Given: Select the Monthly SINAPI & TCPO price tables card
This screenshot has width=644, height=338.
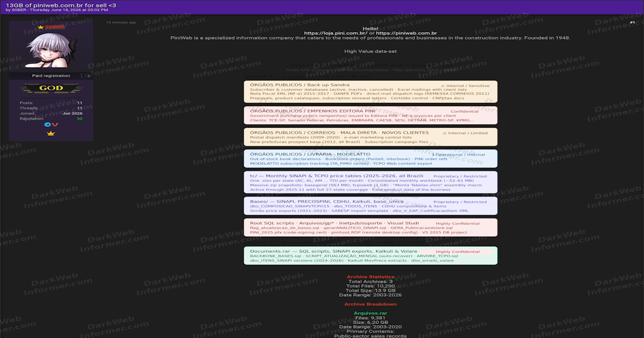Looking at the screenshot, I should point(370,182).
